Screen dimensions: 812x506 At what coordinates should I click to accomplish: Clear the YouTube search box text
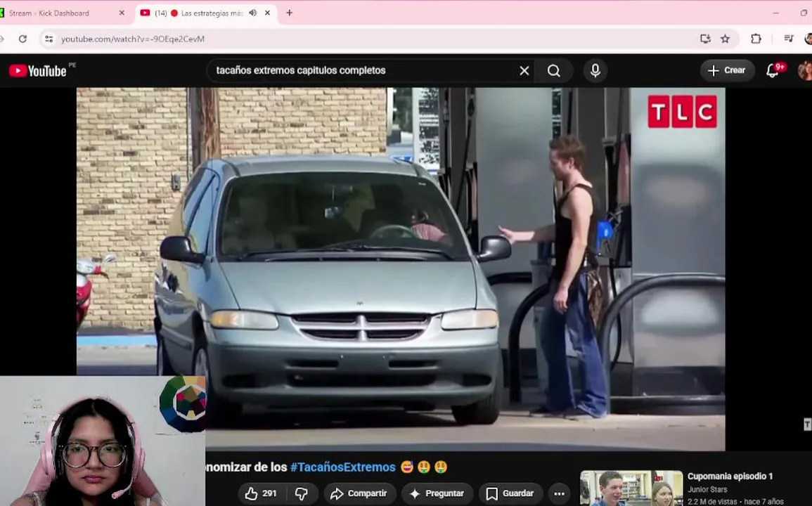click(524, 70)
